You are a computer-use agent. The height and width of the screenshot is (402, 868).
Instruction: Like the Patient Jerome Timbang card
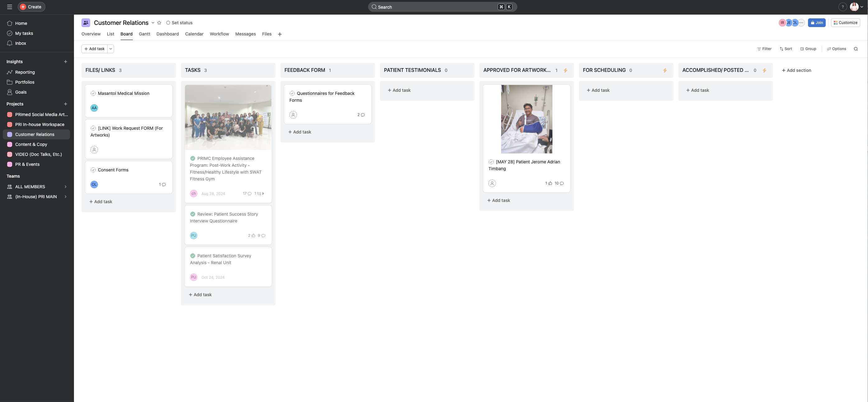[x=549, y=184]
